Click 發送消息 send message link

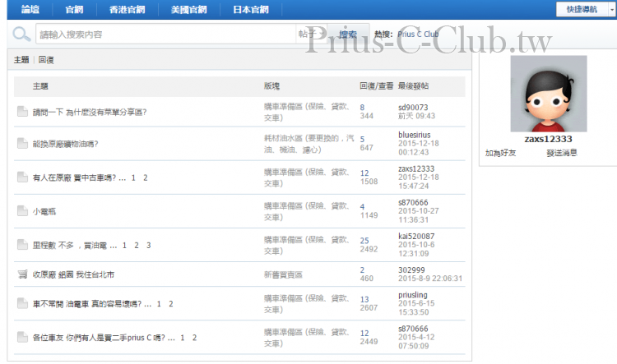[x=562, y=153]
